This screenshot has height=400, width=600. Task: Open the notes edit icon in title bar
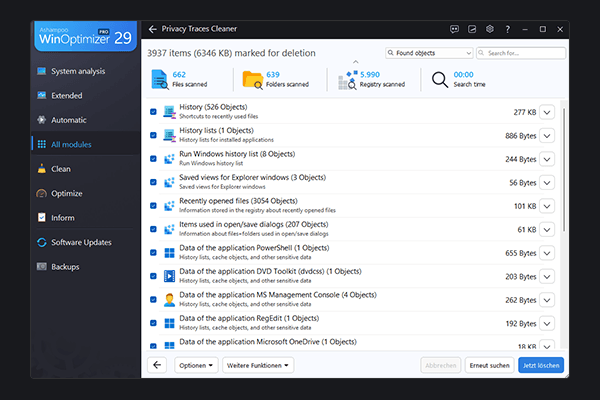pyautogui.click(x=472, y=29)
